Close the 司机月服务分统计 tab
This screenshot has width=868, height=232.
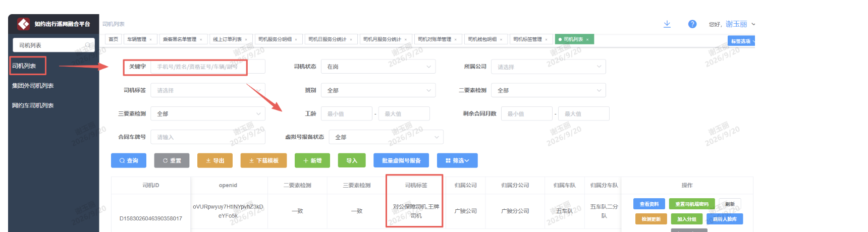(x=405, y=39)
